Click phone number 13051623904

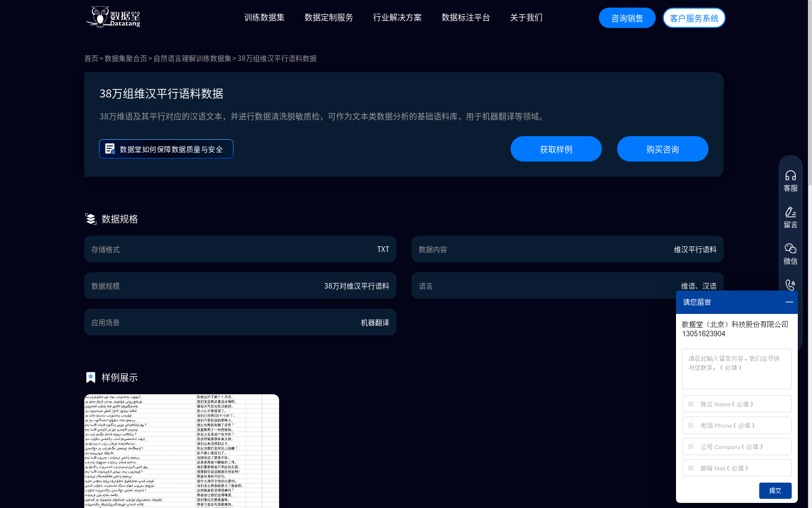pos(703,334)
